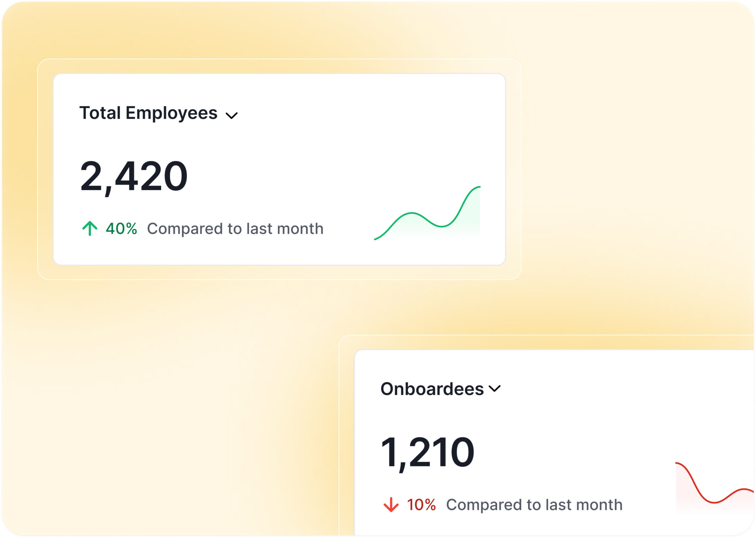Image resolution: width=756 pixels, height=538 pixels.
Task: Click the green upward arrow icon
Action: 90,229
